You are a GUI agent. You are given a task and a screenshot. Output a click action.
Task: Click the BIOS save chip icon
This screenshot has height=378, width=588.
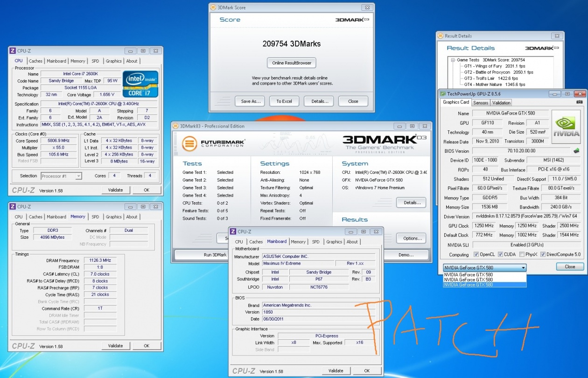click(577, 150)
